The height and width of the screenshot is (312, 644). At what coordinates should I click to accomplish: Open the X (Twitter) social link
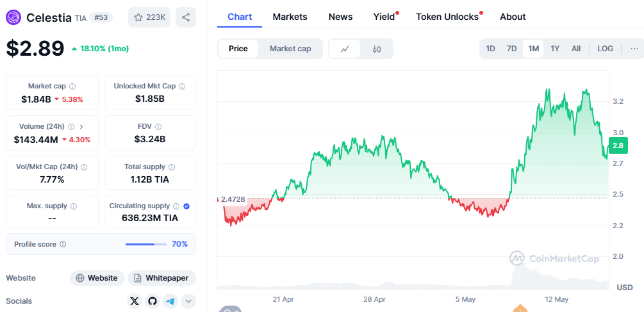(x=135, y=301)
